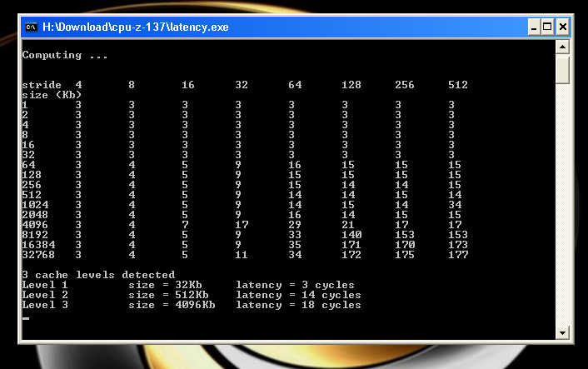Click stride header value 256

405,85
